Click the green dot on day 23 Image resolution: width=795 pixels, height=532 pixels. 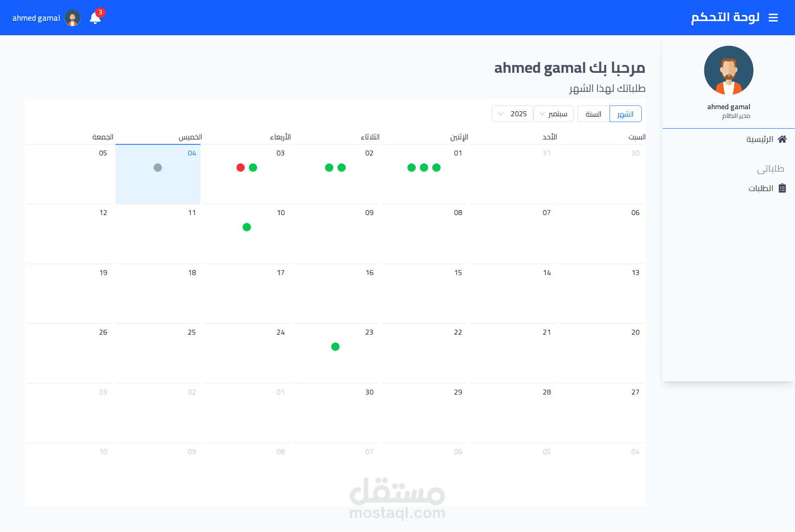pos(335,347)
